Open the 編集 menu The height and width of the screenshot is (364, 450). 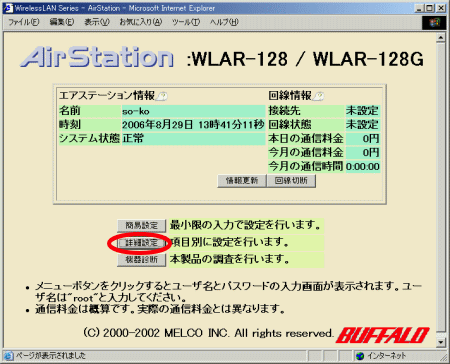click(62, 22)
